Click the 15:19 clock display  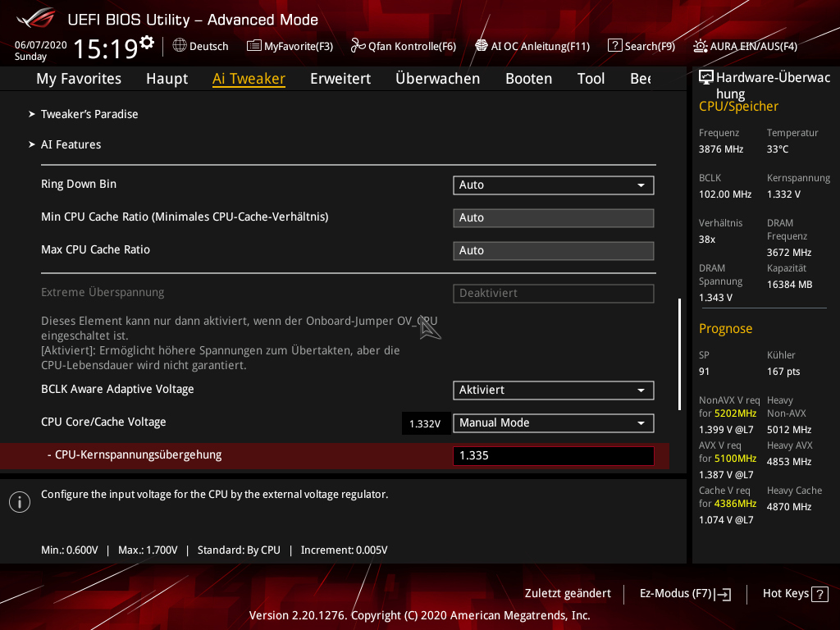(x=106, y=48)
